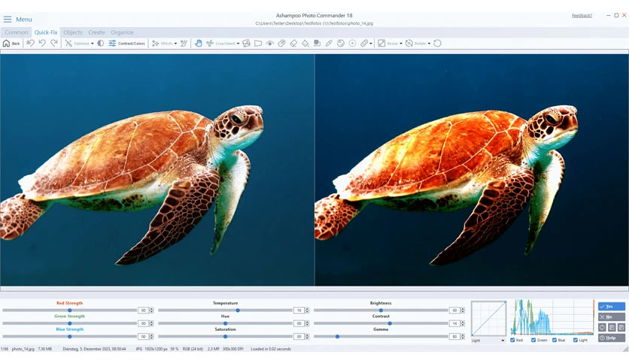Click the red-eye correction eye icon
This screenshot has width=629, height=364.
[269, 44]
